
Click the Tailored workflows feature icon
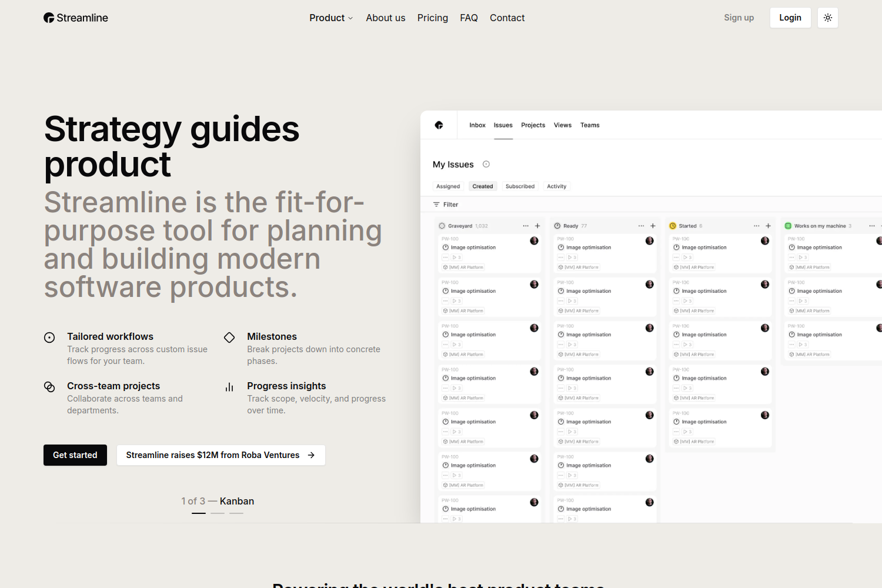coord(49,338)
